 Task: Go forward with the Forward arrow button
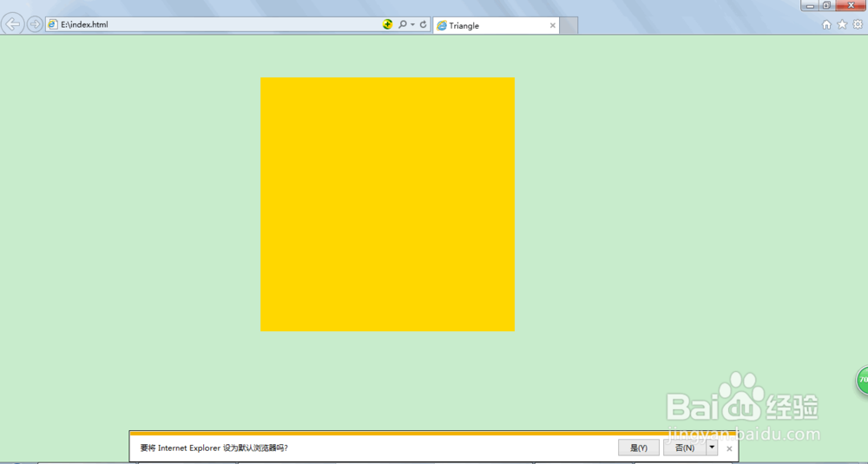(35, 24)
